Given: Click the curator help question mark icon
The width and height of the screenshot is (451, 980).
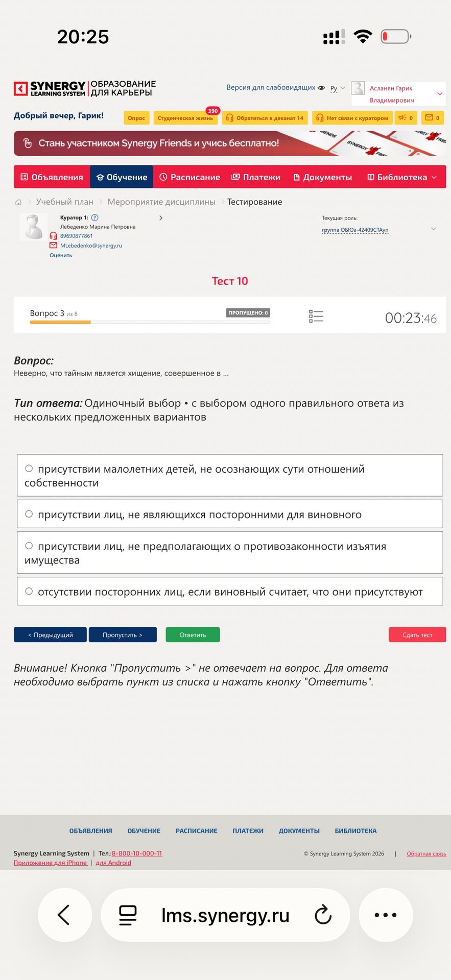Looking at the screenshot, I should click(x=94, y=217).
